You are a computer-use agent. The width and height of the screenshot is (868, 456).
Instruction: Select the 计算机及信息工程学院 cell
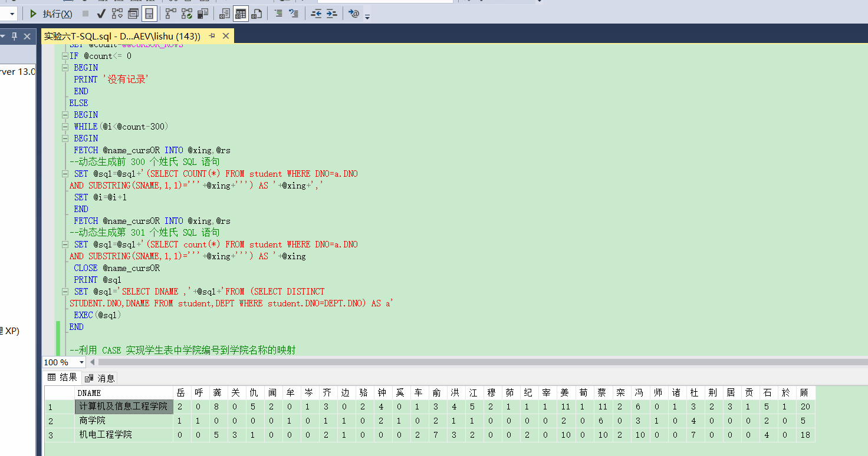[124, 407]
